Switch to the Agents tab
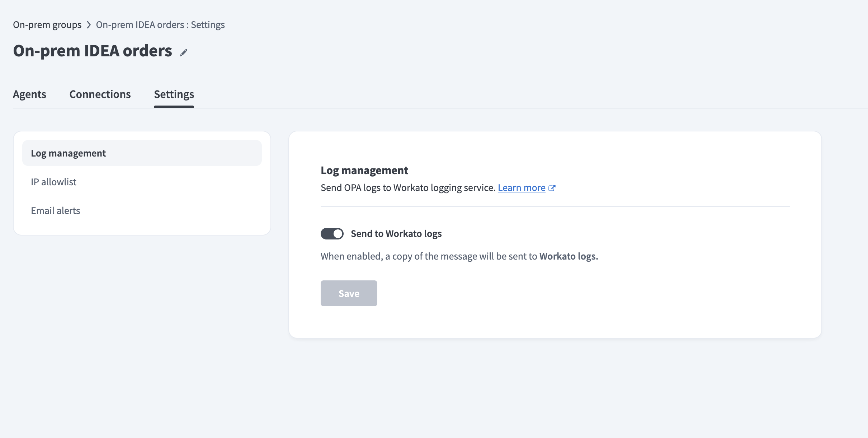Viewport: 868px width, 438px height. [29, 94]
